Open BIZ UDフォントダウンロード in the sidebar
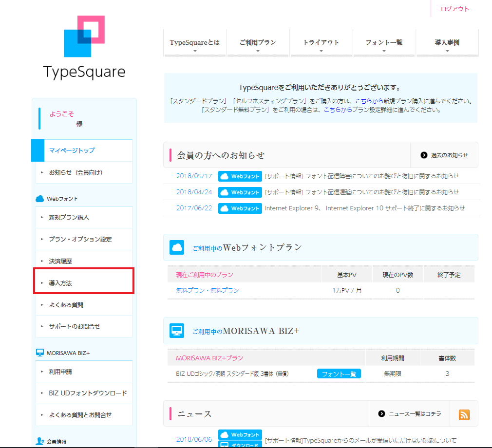This screenshot has height=448, width=492. 84,393
